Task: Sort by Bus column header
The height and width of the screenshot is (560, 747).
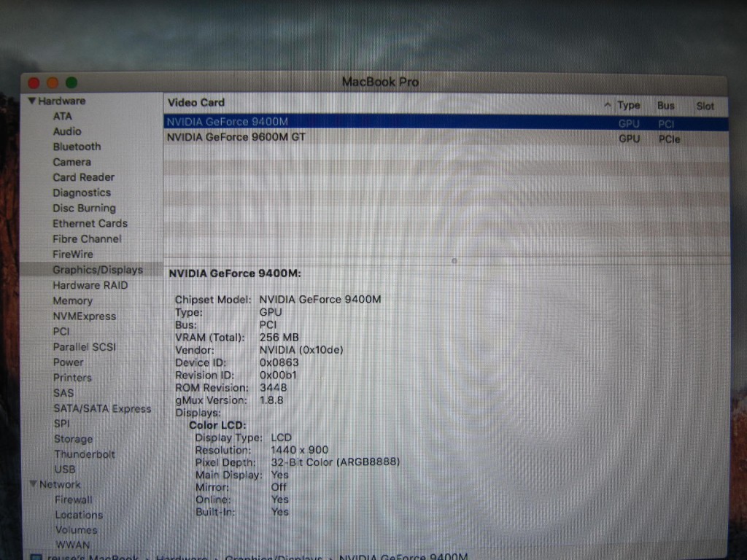Action: pos(666,106)
